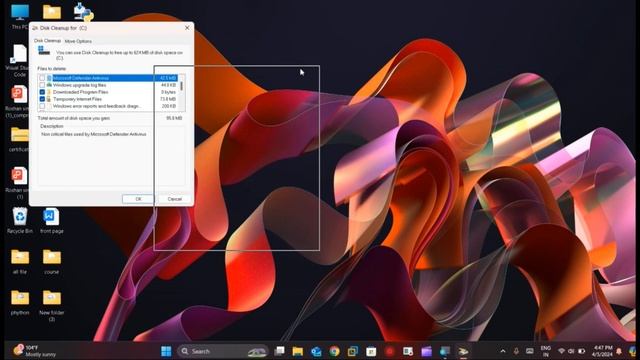The width and height of the screenshot is (640, 360).
Task: Select the folder icon beside This PC
Action: 52,12
